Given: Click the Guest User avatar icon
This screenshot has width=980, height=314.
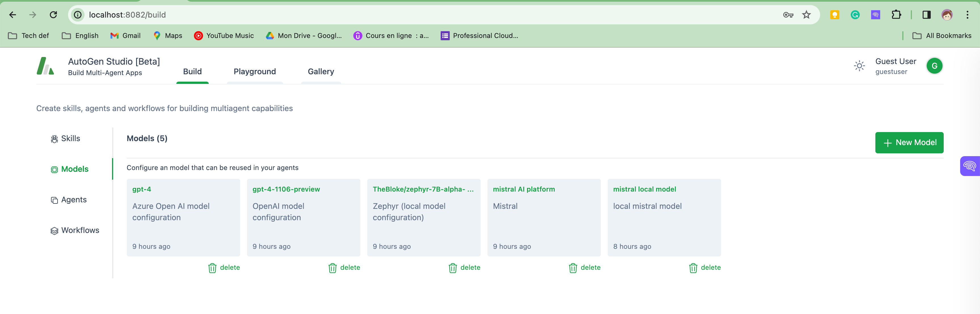Looking at the screenshot, I should click(x=934, y=66).
